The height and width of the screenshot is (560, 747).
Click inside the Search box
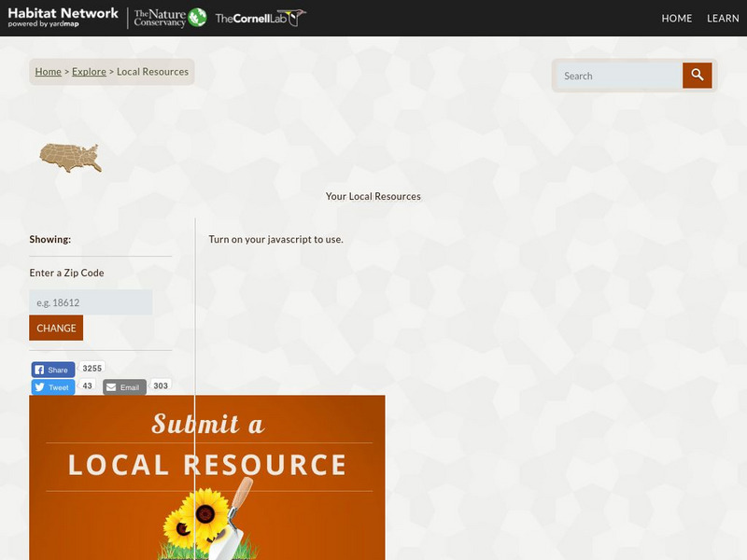point(616,76)
